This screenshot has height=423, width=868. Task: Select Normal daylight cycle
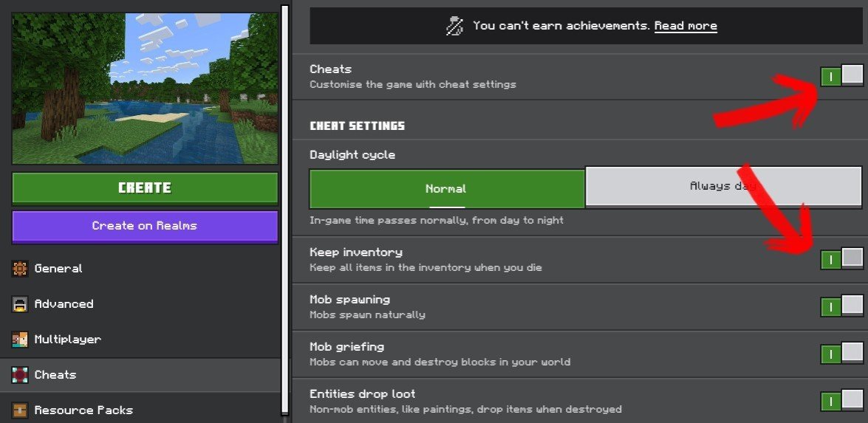(x=447, y=188)
